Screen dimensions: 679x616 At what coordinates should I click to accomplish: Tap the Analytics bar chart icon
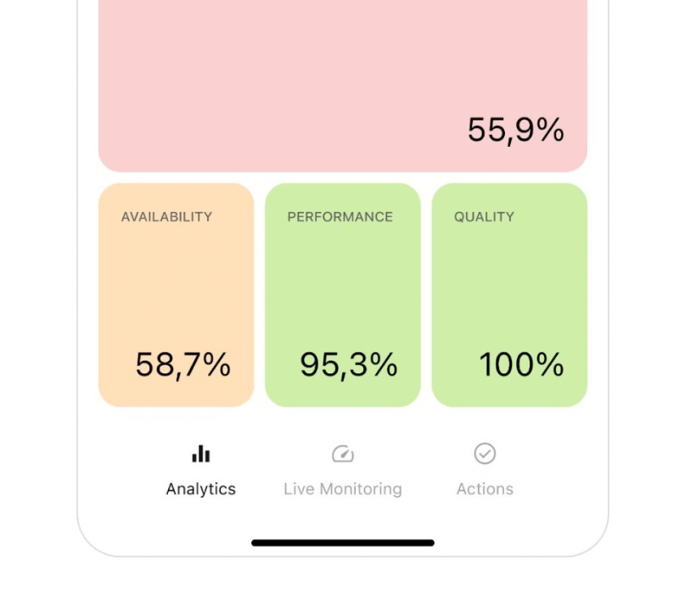coord(201,454)
